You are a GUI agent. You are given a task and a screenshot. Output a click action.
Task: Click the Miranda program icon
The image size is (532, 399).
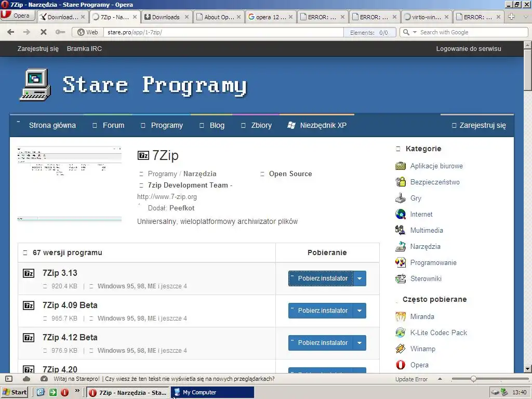coord(401,316)
